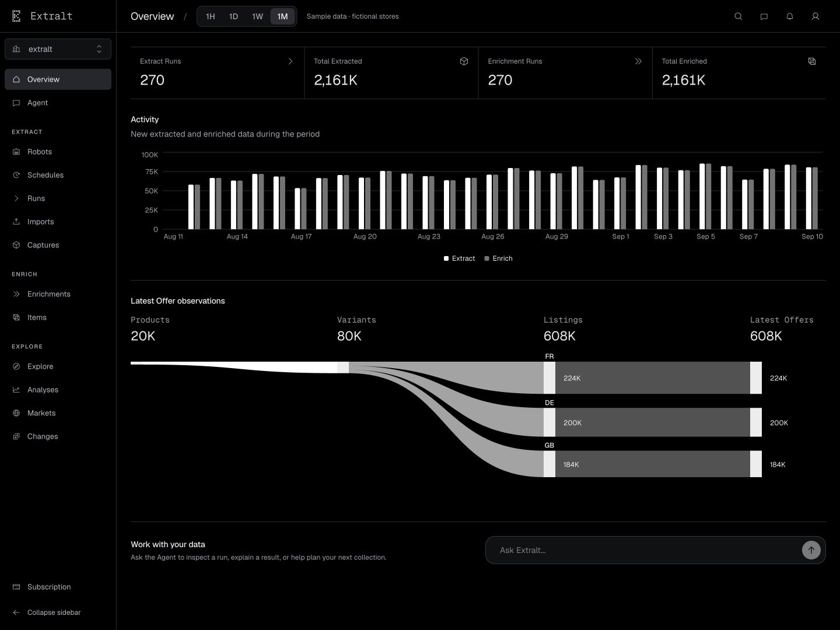
Task: Click the Overview breadcrumb title
Action: coord(152,16)
